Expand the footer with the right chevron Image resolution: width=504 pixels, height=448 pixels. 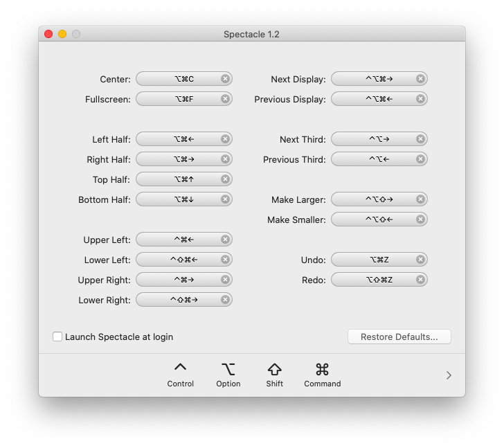tap(449, 375)
